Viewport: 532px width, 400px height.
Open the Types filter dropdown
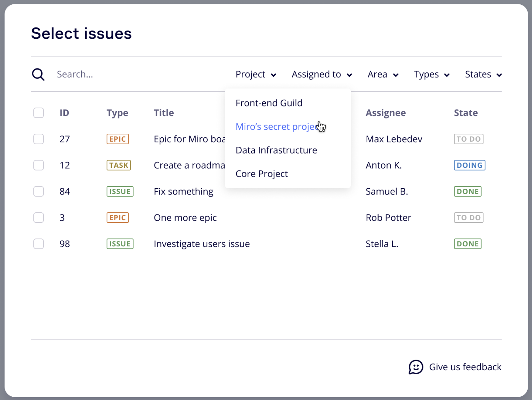point(431,75)
